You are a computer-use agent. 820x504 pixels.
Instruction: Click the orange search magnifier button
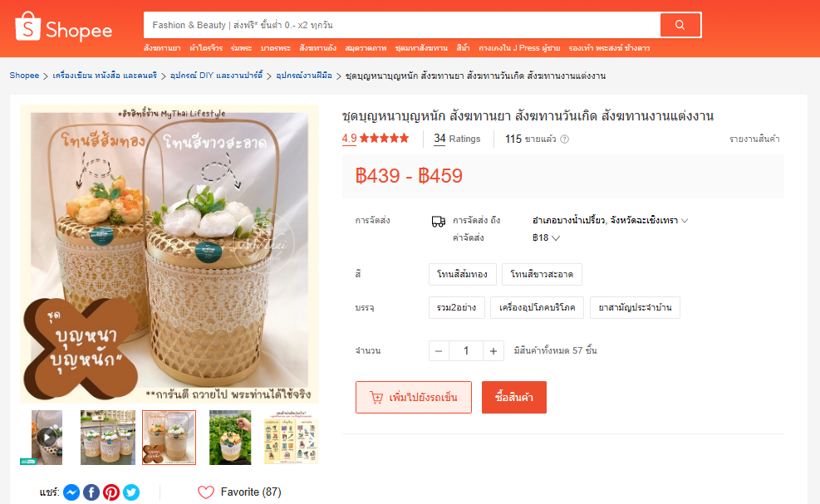[x=680, y=25]
